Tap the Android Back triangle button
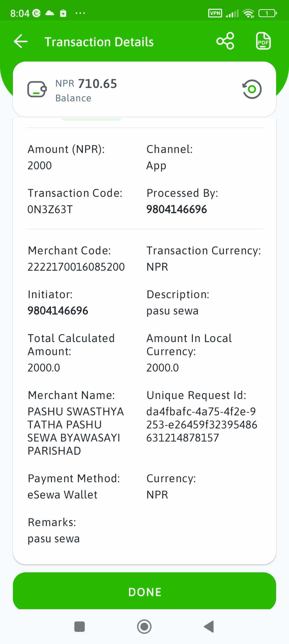 209,626
